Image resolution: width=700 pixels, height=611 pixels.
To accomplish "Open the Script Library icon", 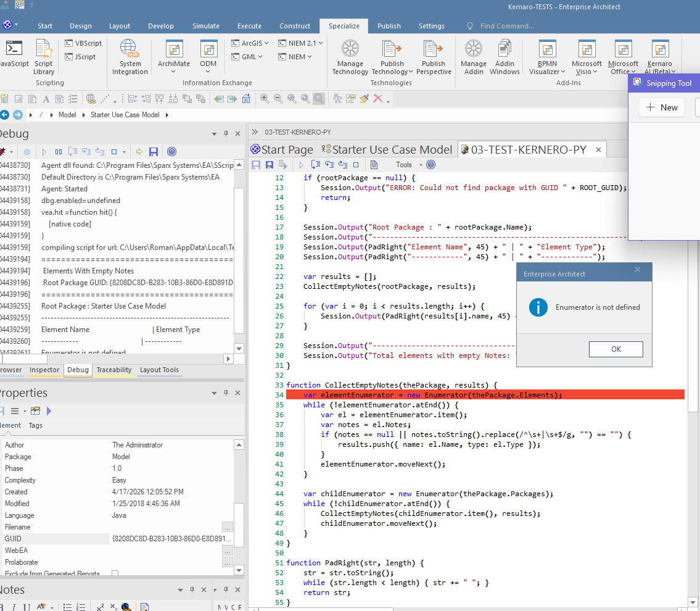I will tap(44, 57).
